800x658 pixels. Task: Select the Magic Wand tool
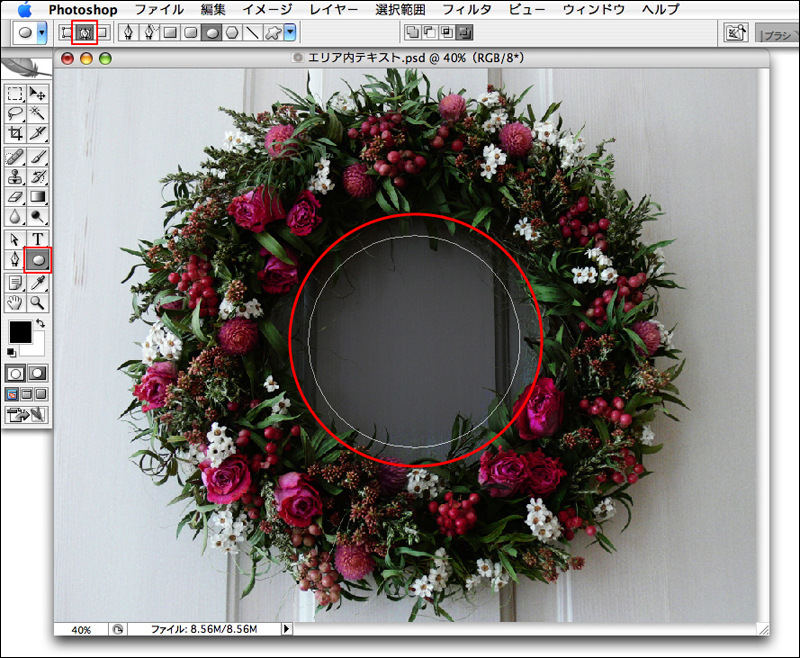click(38, 113)
